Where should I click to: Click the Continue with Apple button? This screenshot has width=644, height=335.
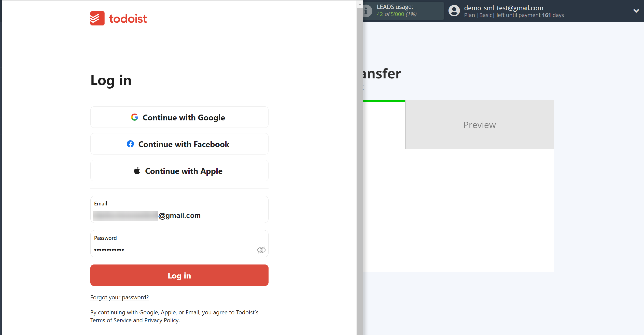point(179,171)
